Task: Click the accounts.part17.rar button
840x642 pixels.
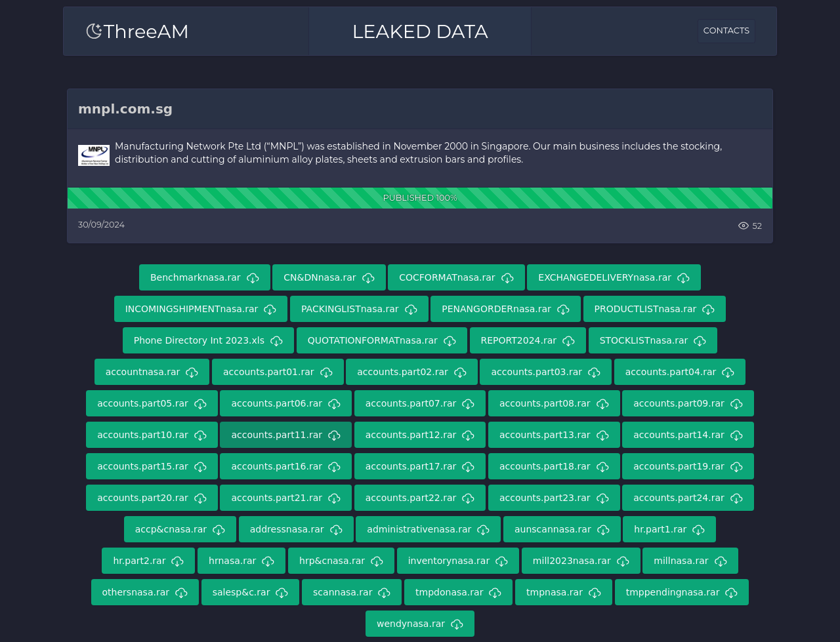Action: tap(420, 466)
